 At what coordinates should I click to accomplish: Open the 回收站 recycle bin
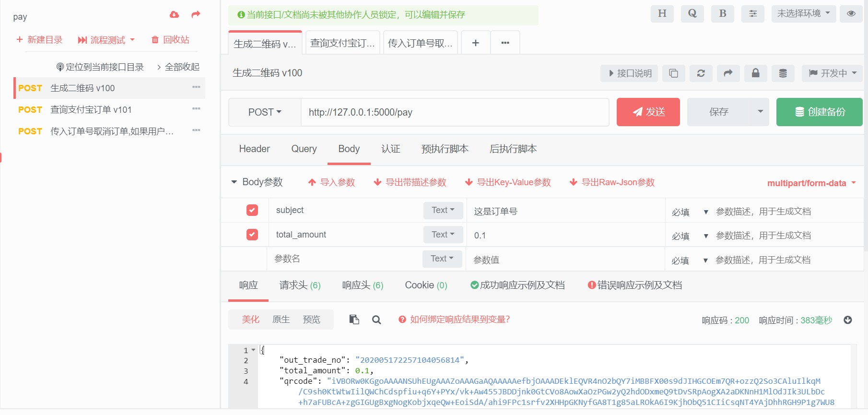coord(170,40)
